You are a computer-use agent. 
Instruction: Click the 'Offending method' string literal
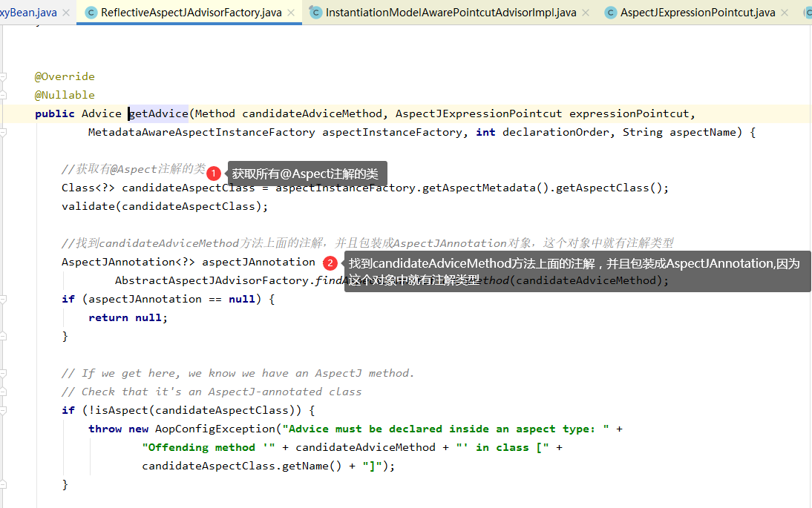[208, 447]
